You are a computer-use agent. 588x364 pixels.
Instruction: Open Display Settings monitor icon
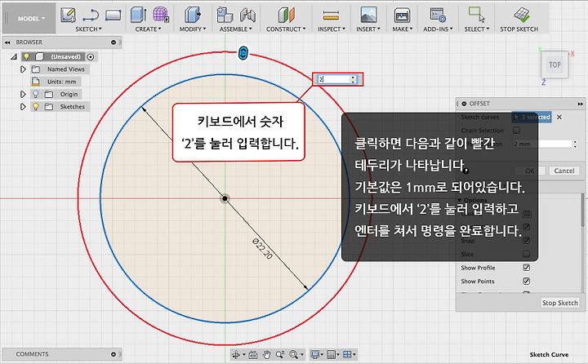pyautogui.click(x=315, y=354)
